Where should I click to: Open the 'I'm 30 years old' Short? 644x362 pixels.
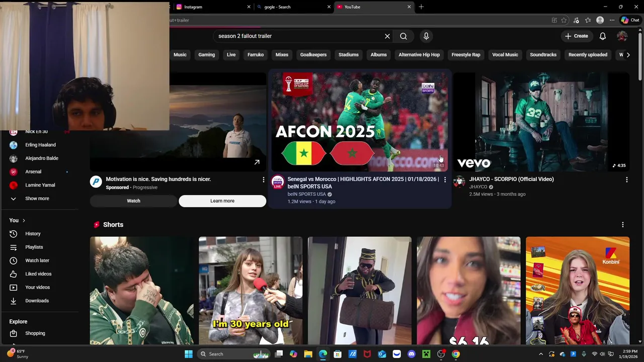(251, 291)
